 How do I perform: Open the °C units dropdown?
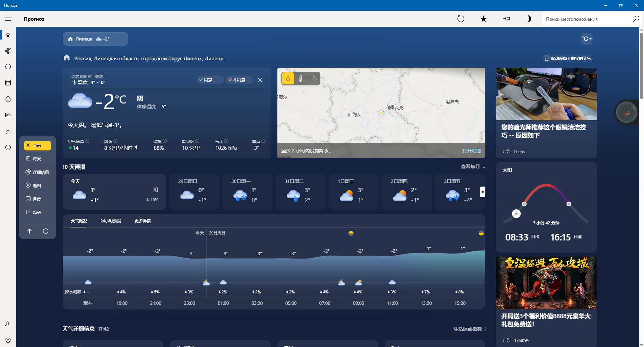point(586,39)
